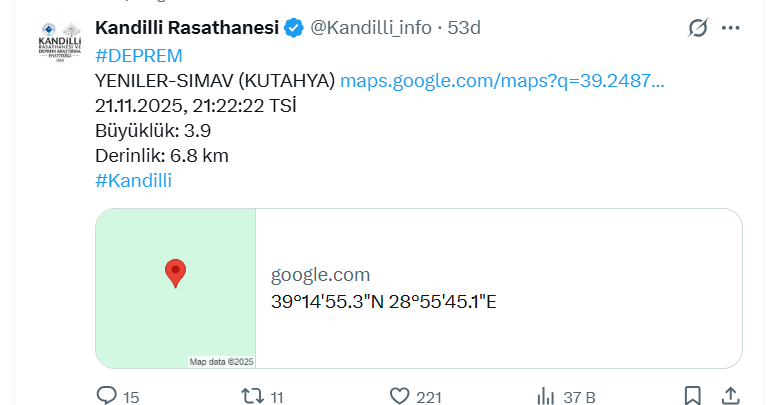Click the #Kandilli hashtag
768x405 pixels.
(x=133, y=180)
